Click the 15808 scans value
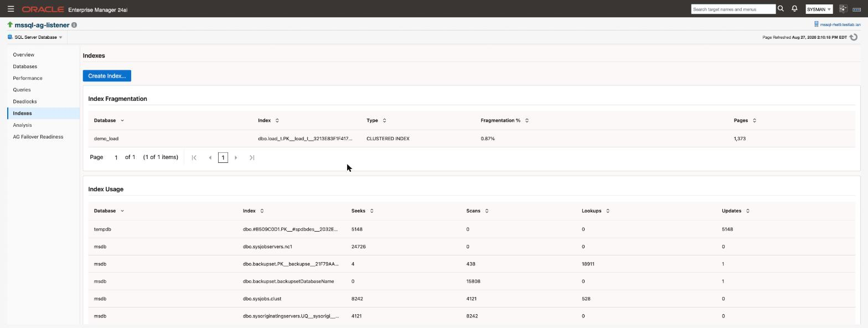 click(473, 281)
